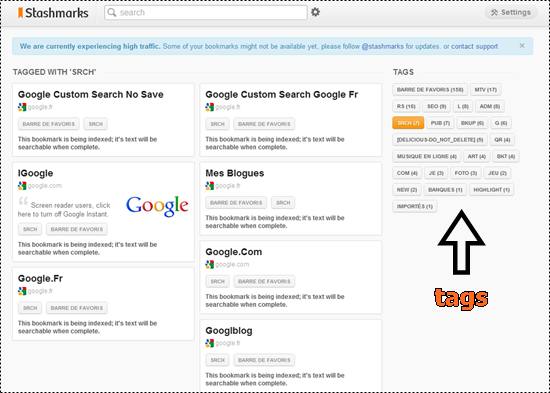Filter by the JEU (2) tag
This screenshot has width=550, height=393.
point(497,173)
